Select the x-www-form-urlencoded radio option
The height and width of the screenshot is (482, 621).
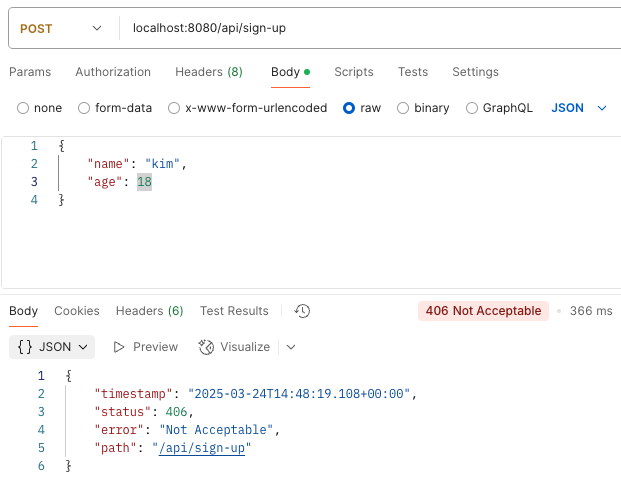pos(174,108)
